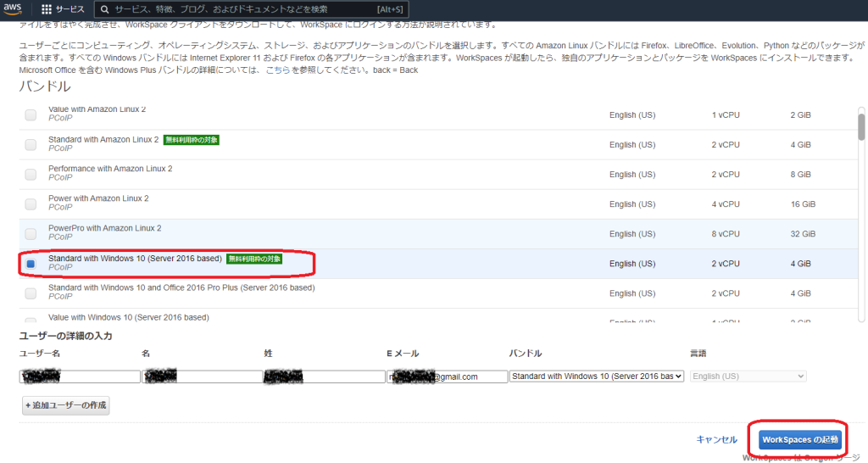Screen dimensions: 868x463
Task: Open the こちら link for Windows Plus details
Action: 278,70
